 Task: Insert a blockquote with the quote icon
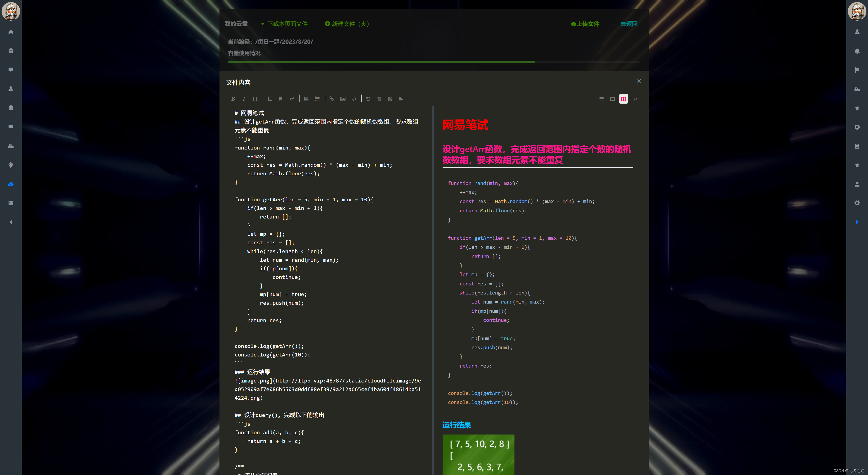click(x=306, y=99)
